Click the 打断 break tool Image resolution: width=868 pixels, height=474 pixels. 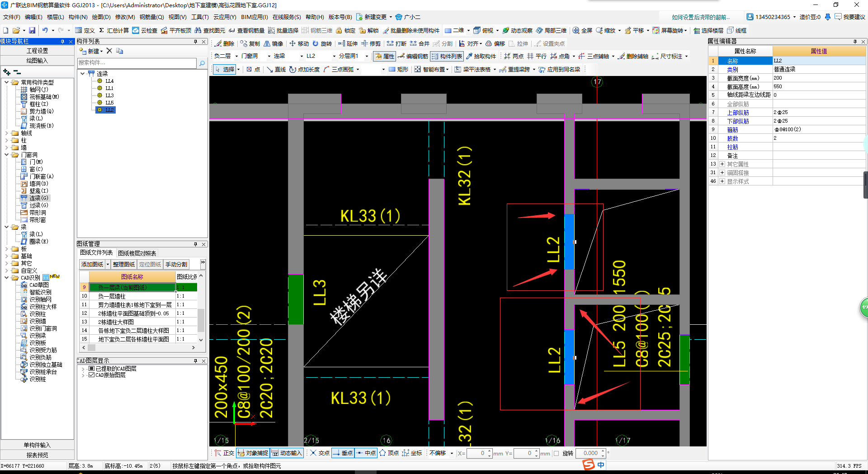click(396, 43)
